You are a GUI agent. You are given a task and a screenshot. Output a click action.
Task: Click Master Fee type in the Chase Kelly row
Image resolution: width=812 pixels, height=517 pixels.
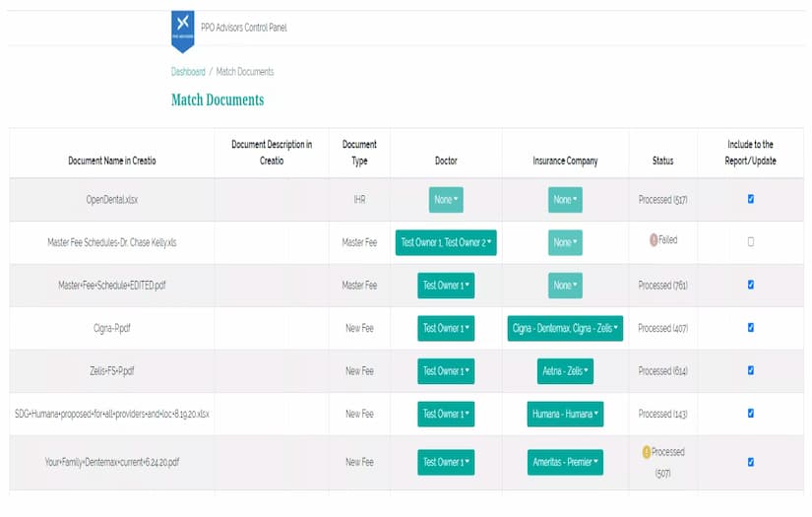point(359,242)
